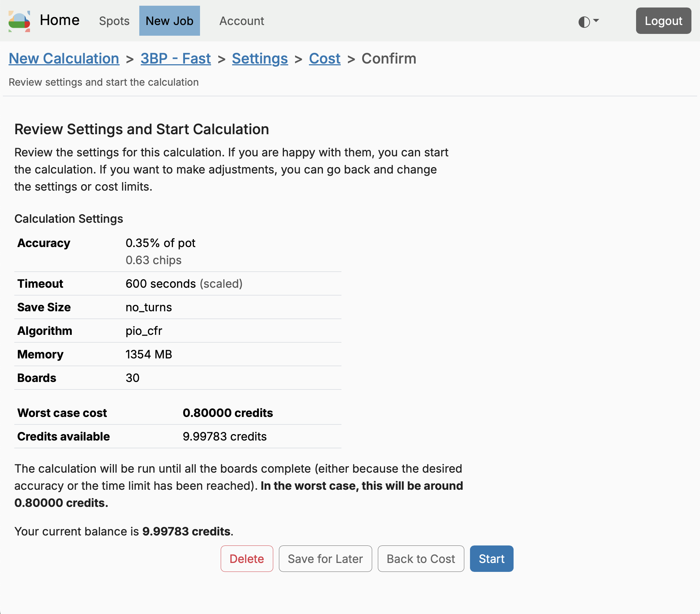This screenshot has width=700, height=614.
Task: Click the 3BP - Fast breadcrumb link
Action: click(175, 59)
